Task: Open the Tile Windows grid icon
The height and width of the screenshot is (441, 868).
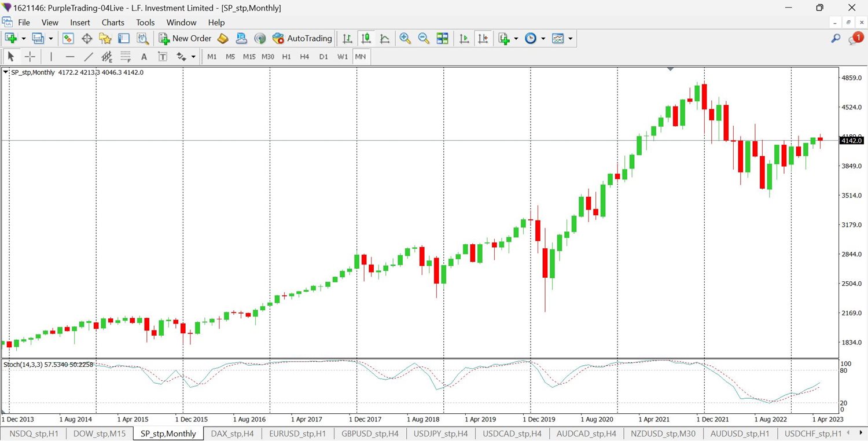Action: (443, 38)
